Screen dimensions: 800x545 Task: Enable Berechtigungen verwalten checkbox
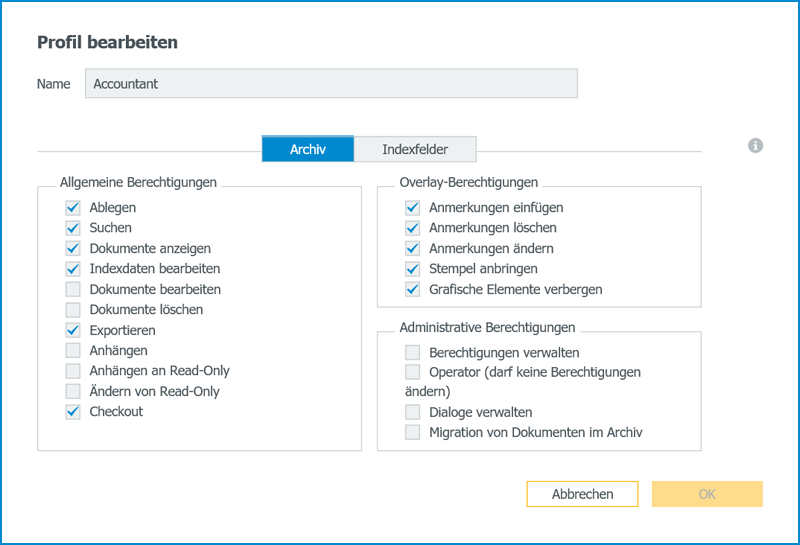click(412, 353)
